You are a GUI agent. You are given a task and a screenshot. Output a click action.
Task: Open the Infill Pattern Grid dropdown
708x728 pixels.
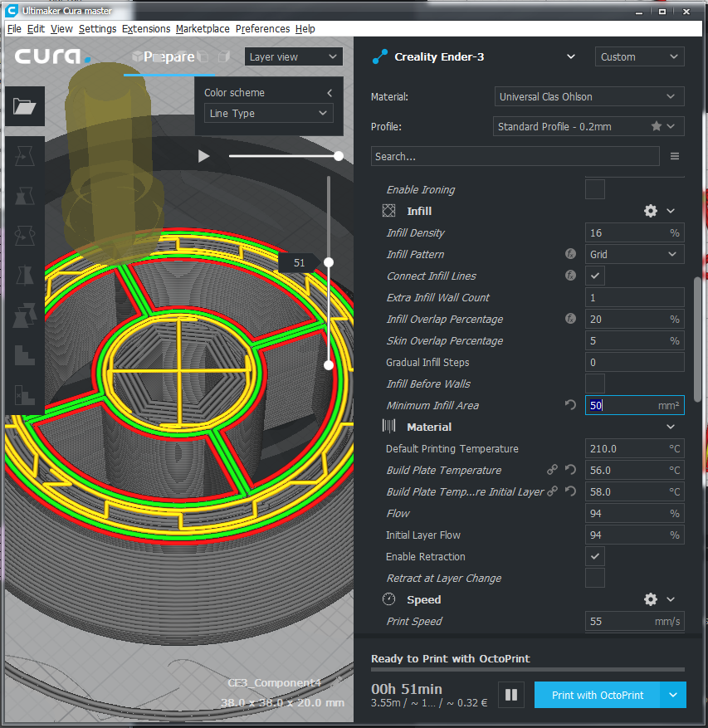634,254
